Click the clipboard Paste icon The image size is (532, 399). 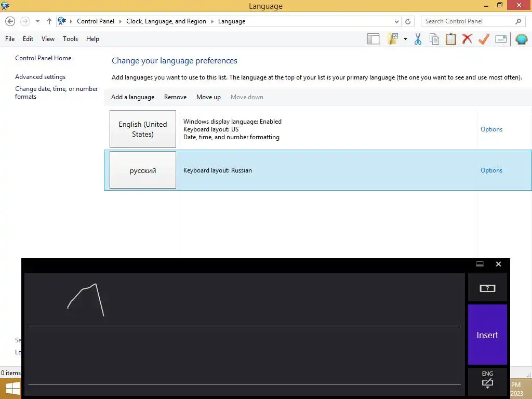pyautogui.click(x=451, y=39)
